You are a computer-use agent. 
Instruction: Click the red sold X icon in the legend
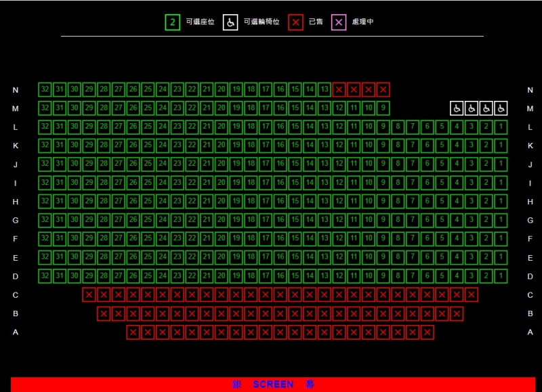tap(295, 22)
